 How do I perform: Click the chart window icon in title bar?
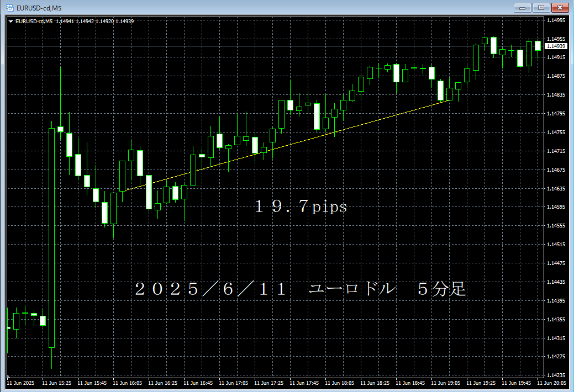9,7
